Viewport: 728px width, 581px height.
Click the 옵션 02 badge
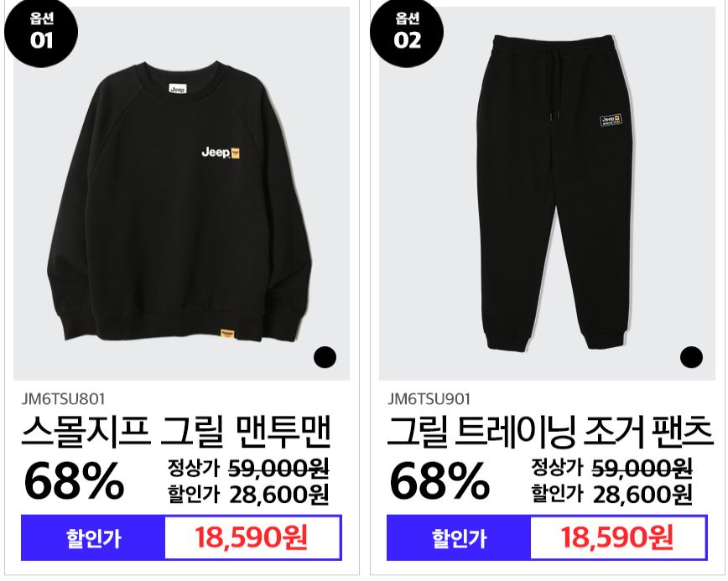[x=407, y=31]
